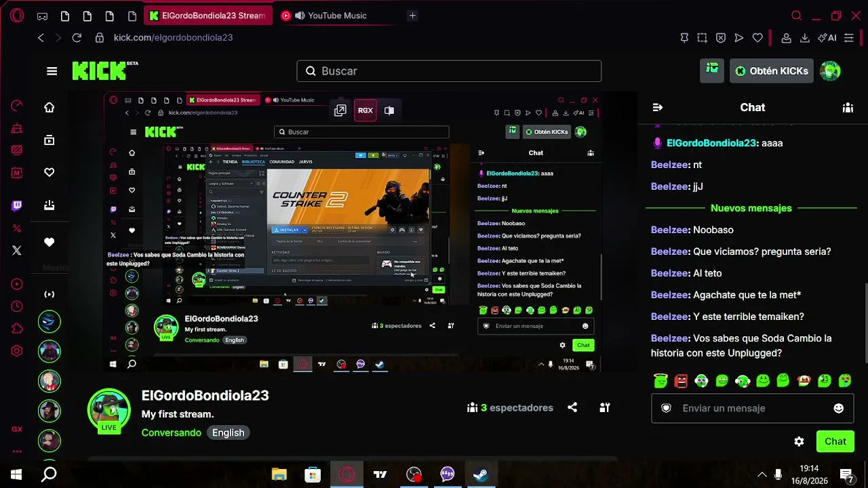Open the green Kick shop icon near Obtén KICKs
This screenshot has width=868, height=488.
712,70
